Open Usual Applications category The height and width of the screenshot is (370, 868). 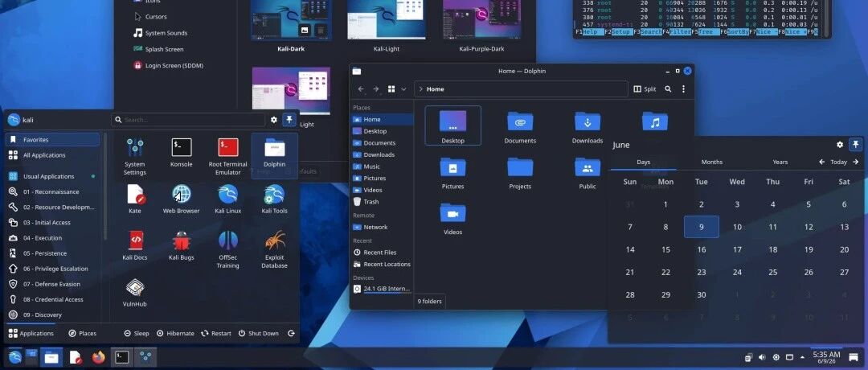[52, 176]
